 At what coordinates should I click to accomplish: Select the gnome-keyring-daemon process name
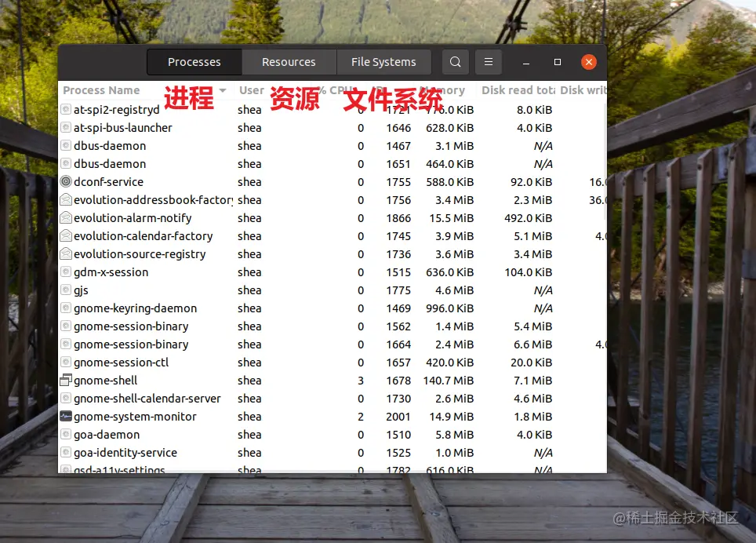click(136, 308)
